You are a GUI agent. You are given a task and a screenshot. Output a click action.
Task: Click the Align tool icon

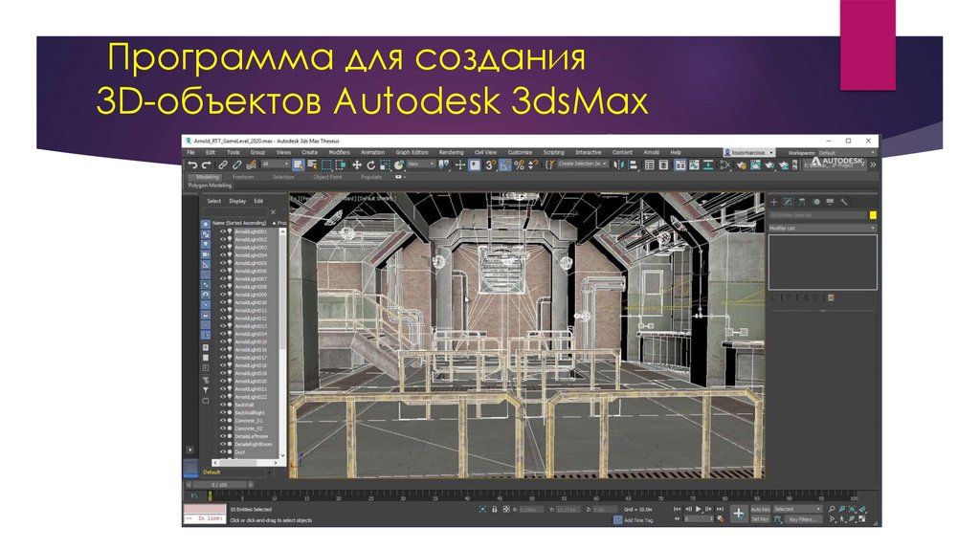tap(633, 165)
